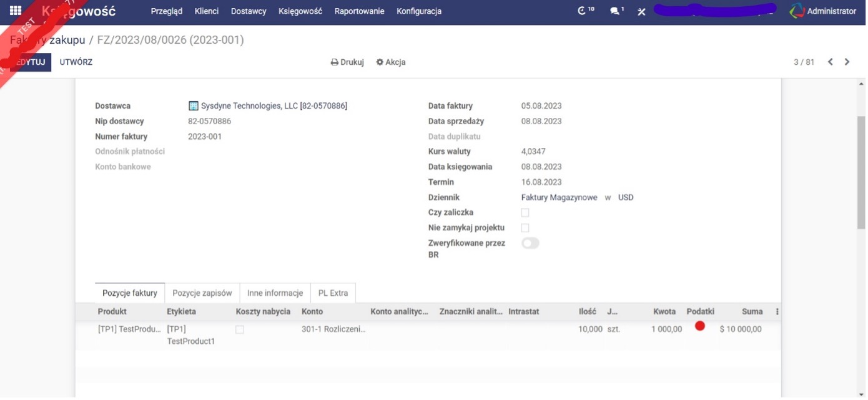Go to next record arrow
Screen dimensions: 868x400
[x=847, y=62]
